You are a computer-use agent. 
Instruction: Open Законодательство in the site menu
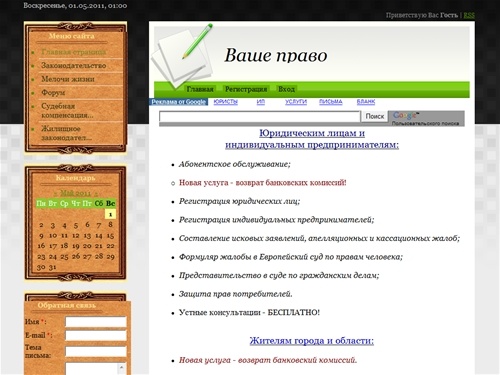(74, 65)
